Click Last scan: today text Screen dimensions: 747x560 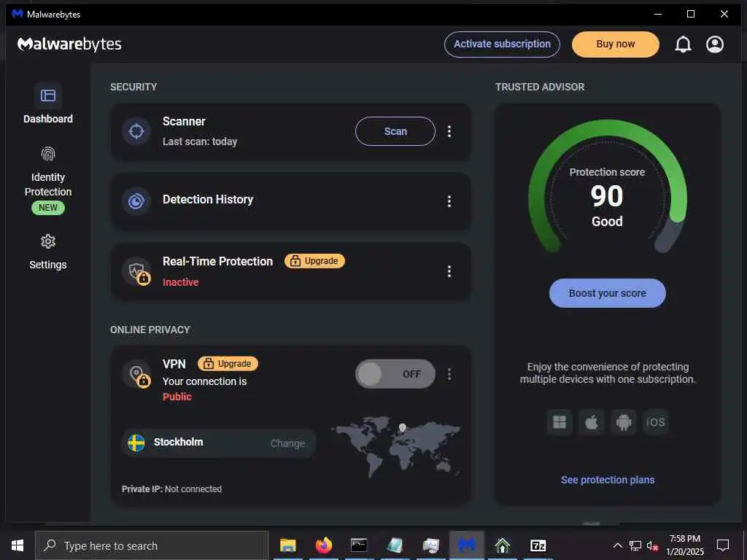200,141
